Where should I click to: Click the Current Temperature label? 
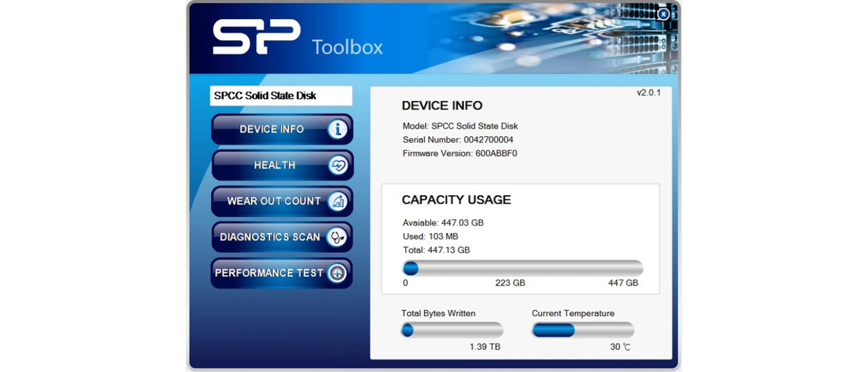[573, 313]
